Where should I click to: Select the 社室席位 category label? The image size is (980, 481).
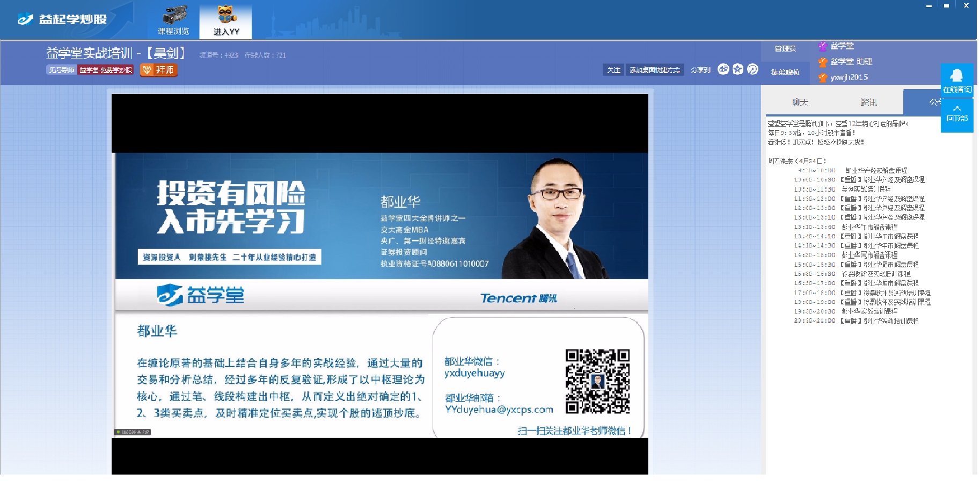[785, 72]
